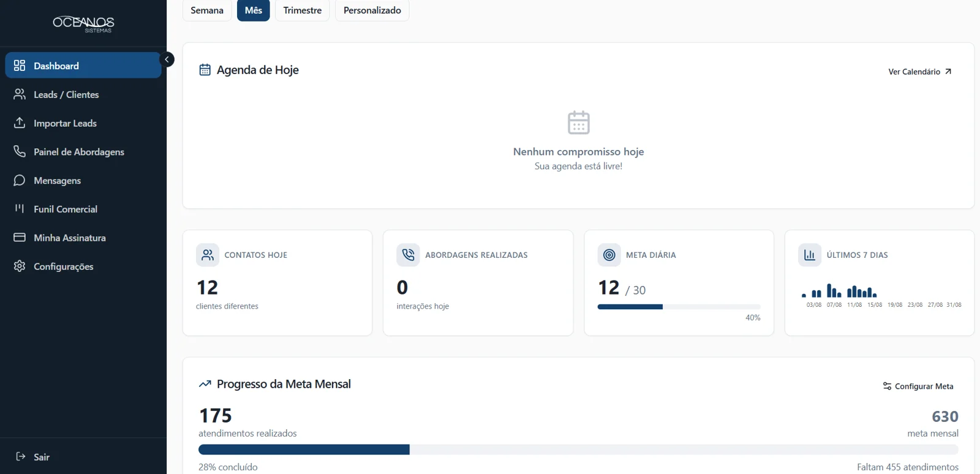Image resolution: width=980 pixels, height=474 pixels.
Task: Click the Funil Comercial funnel icon
Action: [20, 209]
